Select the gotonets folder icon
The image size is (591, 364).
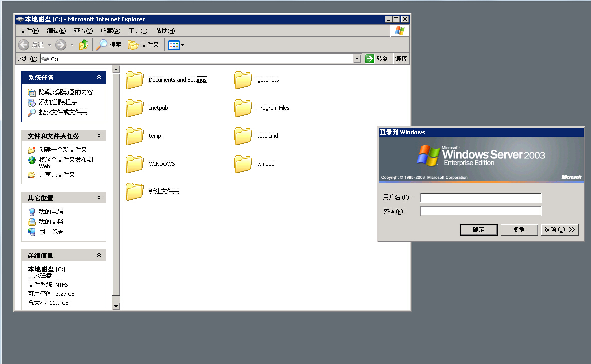[x=243, y=80]
